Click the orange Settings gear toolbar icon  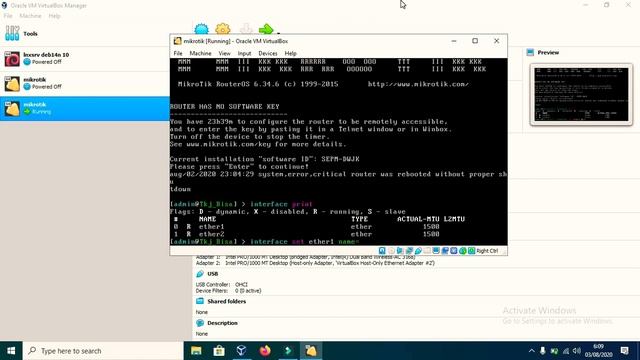(x=223, y=29)
